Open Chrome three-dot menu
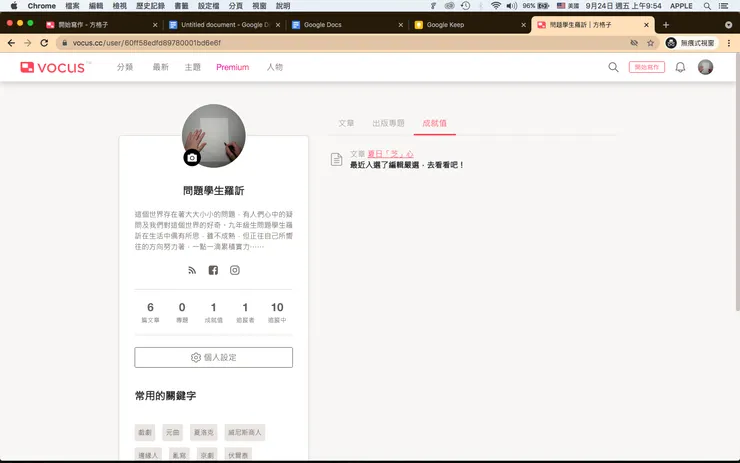 (x=729, y=43)
